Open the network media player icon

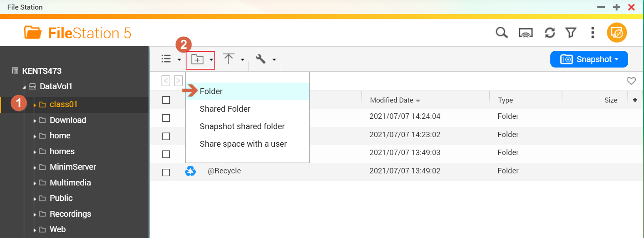pyautogui.click(x=526, y=33)
